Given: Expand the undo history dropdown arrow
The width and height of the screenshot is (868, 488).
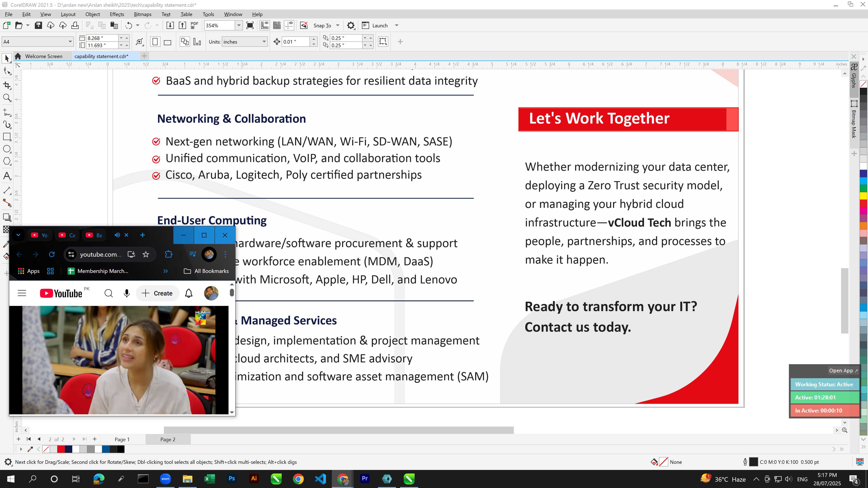Looking at the screenshot, I should 137,26.
